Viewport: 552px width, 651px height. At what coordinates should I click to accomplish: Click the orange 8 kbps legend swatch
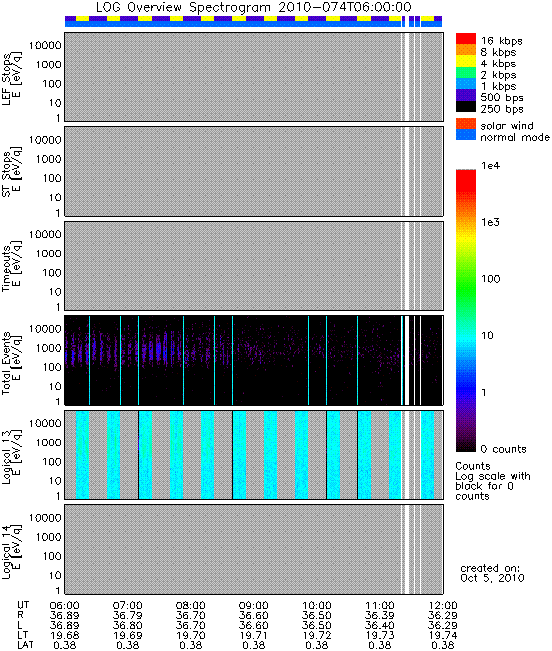(466, 50)
